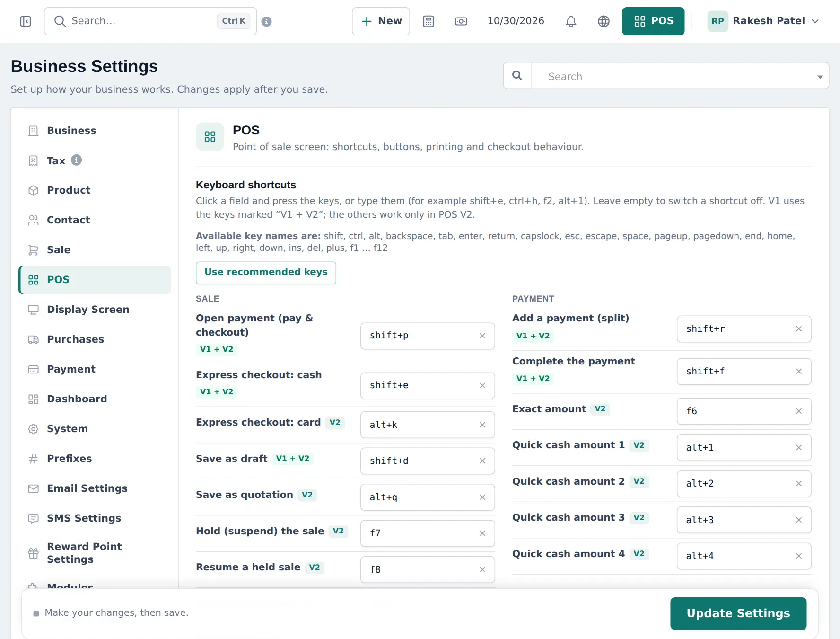The height and width of the screenshot is (639, 840).
Task: Click the RP avatar badge
Action: click(x=717, y=21)
